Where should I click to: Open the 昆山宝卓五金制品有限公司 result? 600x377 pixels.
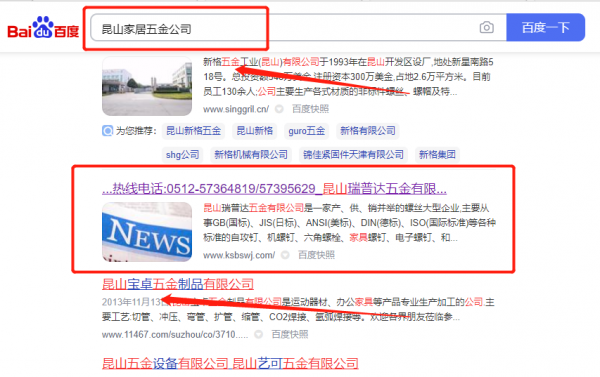178,284
